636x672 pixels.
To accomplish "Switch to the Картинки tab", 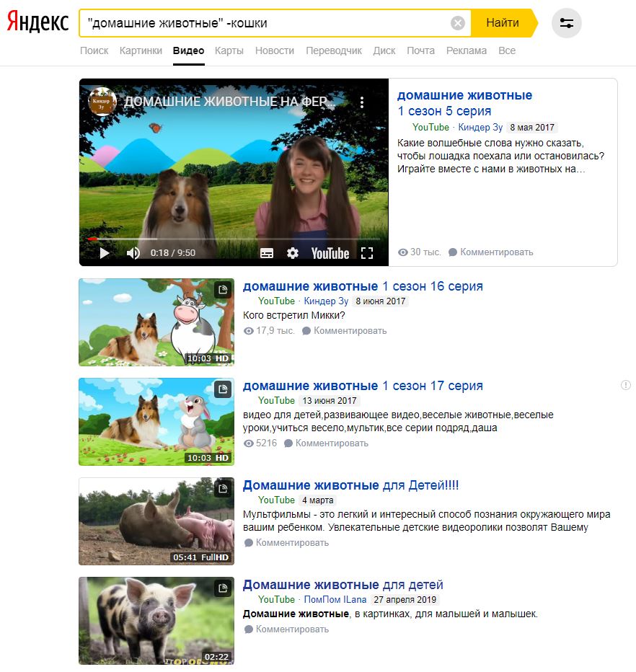I will [141, 50].
